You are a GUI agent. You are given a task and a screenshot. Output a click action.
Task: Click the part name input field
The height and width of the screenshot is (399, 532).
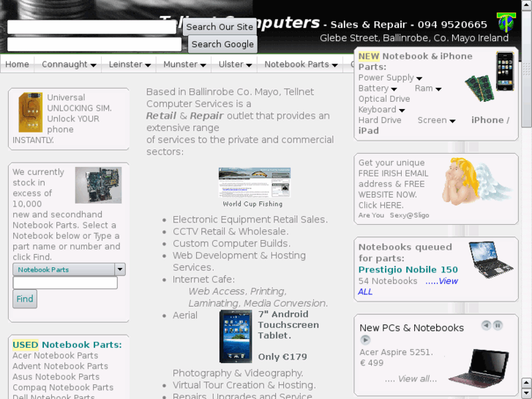tap(65, 283)
